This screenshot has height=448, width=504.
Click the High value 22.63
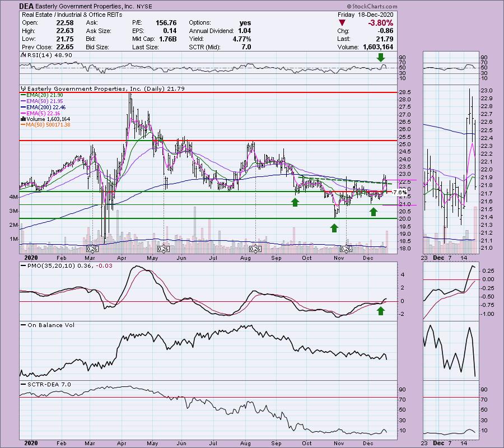point(66,31)
